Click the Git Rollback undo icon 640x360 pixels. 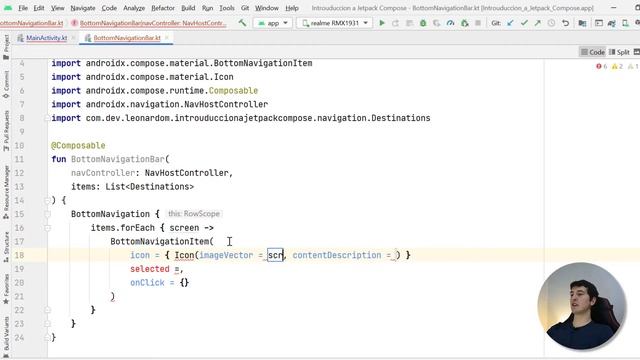coord(565,23)
